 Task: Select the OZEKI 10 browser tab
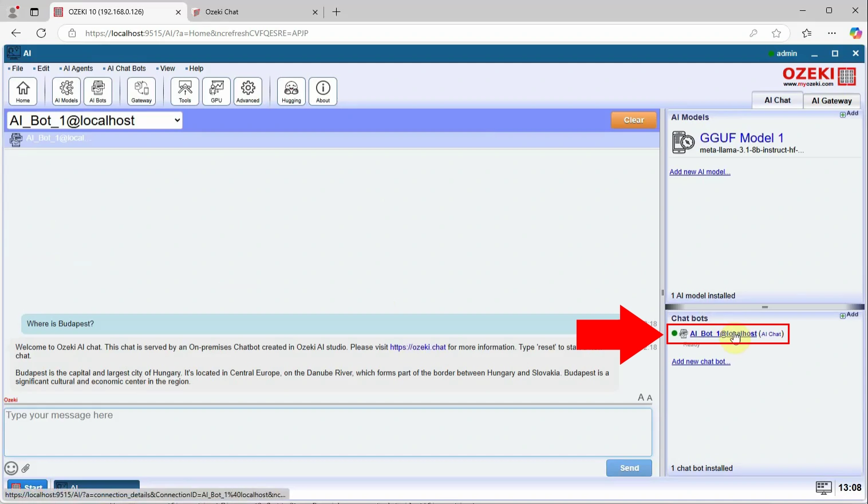click(x=119, y=11)
